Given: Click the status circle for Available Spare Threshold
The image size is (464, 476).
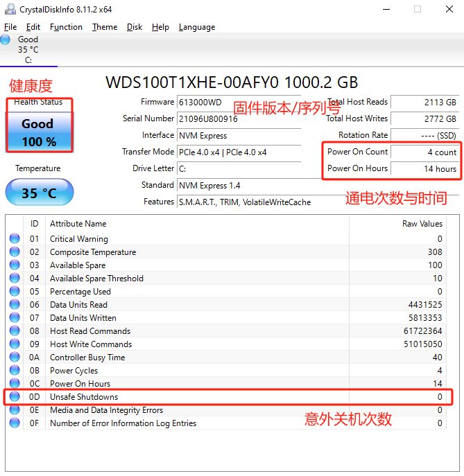Looking at the screenshot, I should coord(15,278).
